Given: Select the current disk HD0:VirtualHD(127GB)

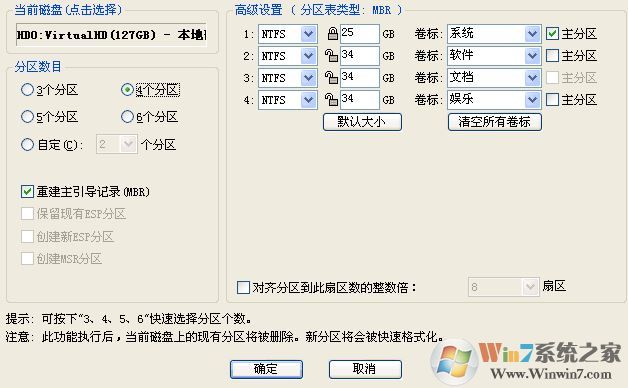Looking at the screenshot, I should pos(111,35).
